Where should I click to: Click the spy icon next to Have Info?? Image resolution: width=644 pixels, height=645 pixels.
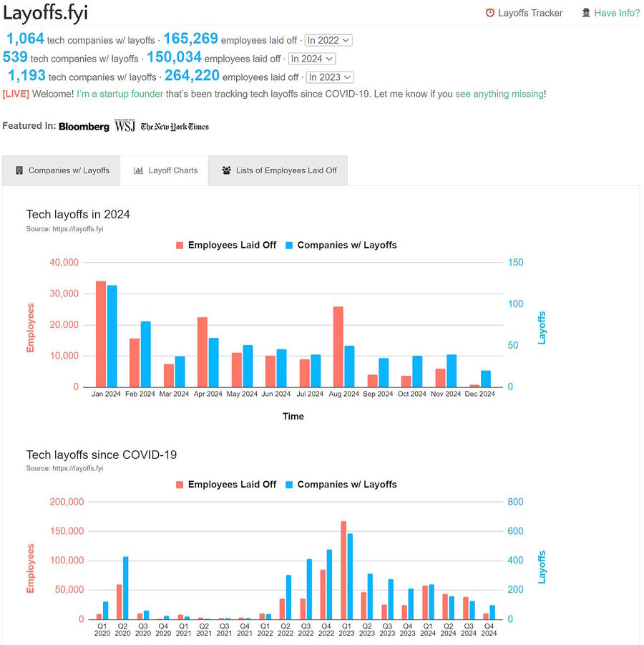click(x=586, y=13)
